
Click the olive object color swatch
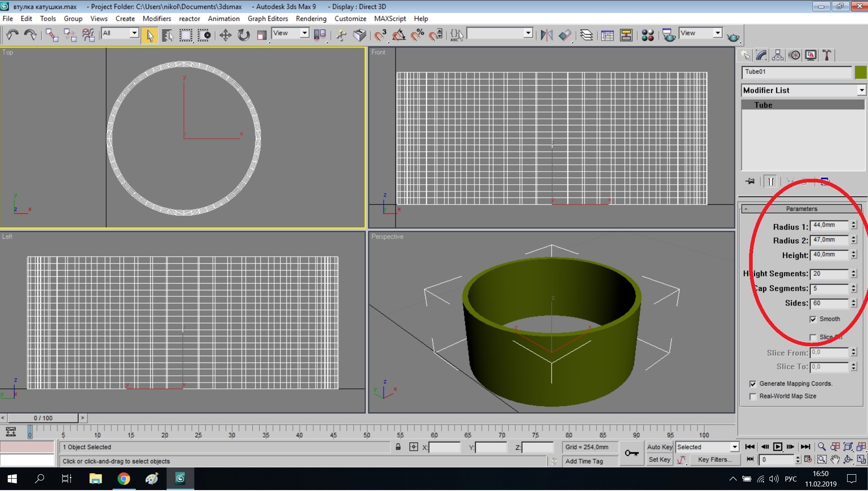(x=860, y=72)
